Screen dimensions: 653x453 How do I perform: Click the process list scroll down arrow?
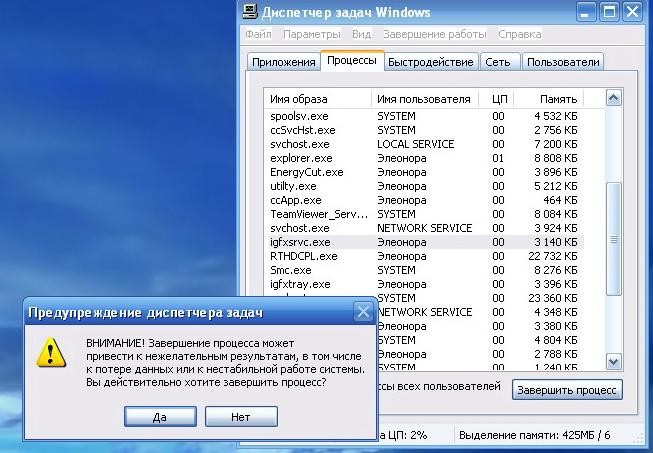613,361
